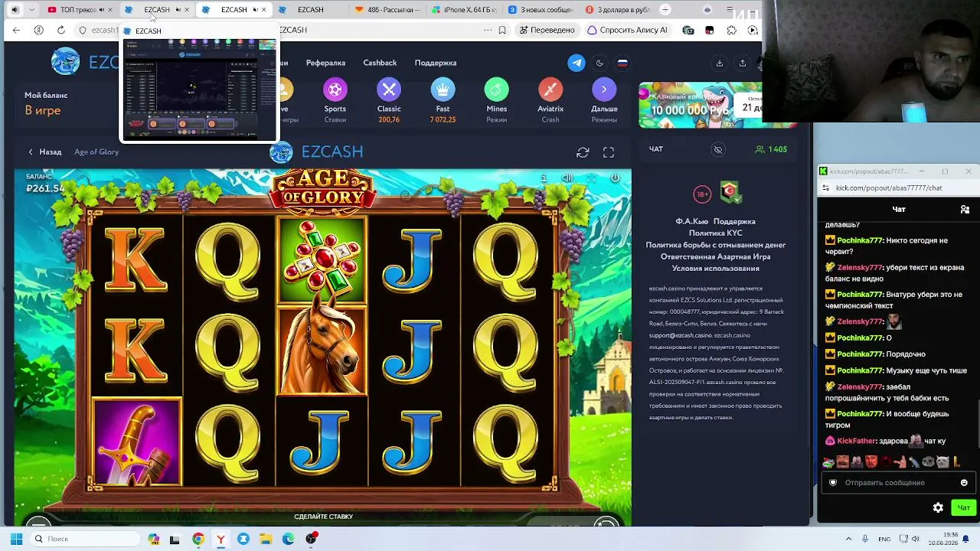980x551 pixels.
Task: Open emoji picker in Kick chat
Action: pyautogui.click(x=964, y=483)
